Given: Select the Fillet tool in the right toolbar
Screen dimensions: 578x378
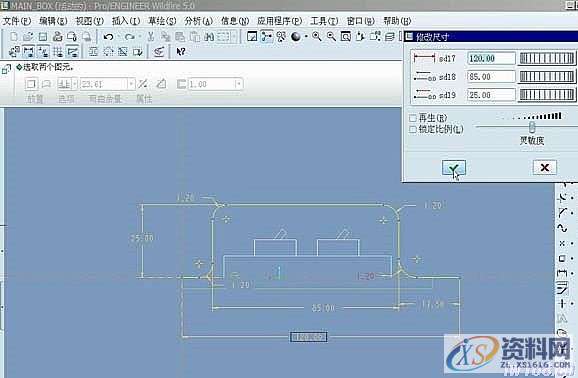Looking at the screenshot, I should (x=562, y=198).
